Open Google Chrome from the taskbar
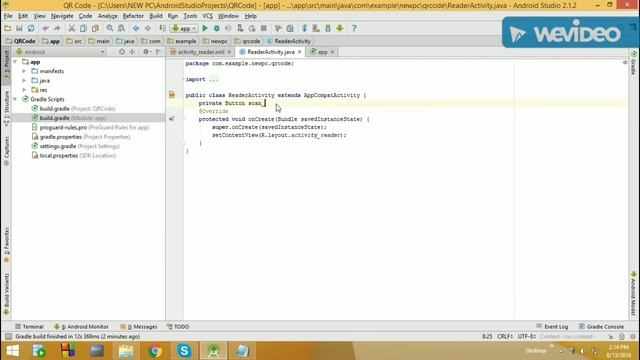Image resolution: width=640 pixels, height=360 pixels. point(155,351)
